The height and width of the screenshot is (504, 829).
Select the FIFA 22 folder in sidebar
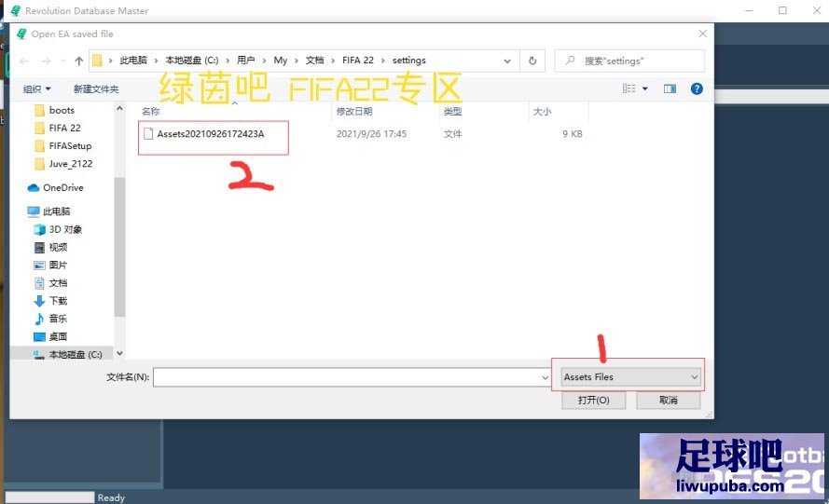click(64, 128)
